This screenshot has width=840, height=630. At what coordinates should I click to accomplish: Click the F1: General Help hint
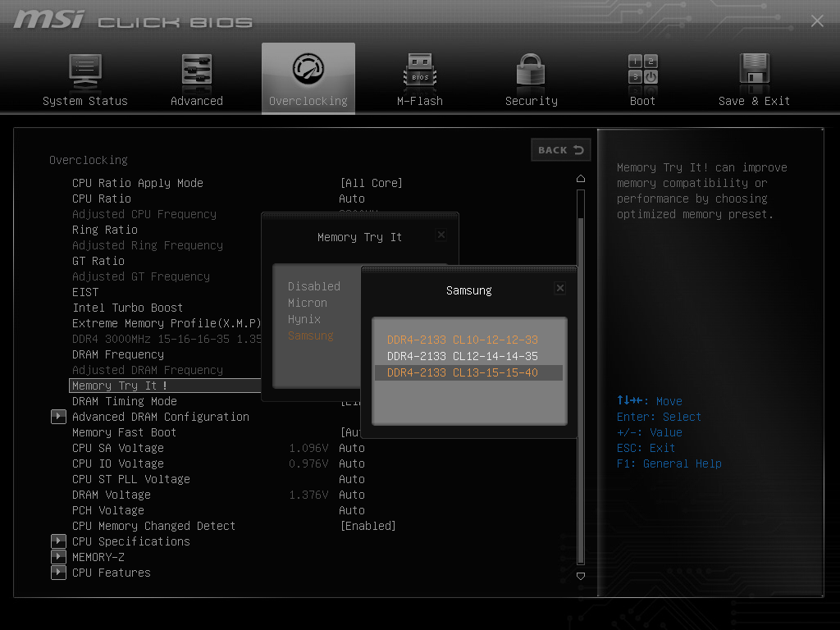tap(669, 463)
